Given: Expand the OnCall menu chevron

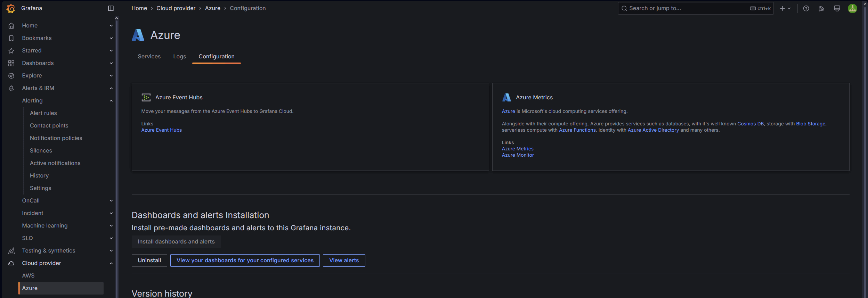Looking at the screenshot, I should pos(111,201).
